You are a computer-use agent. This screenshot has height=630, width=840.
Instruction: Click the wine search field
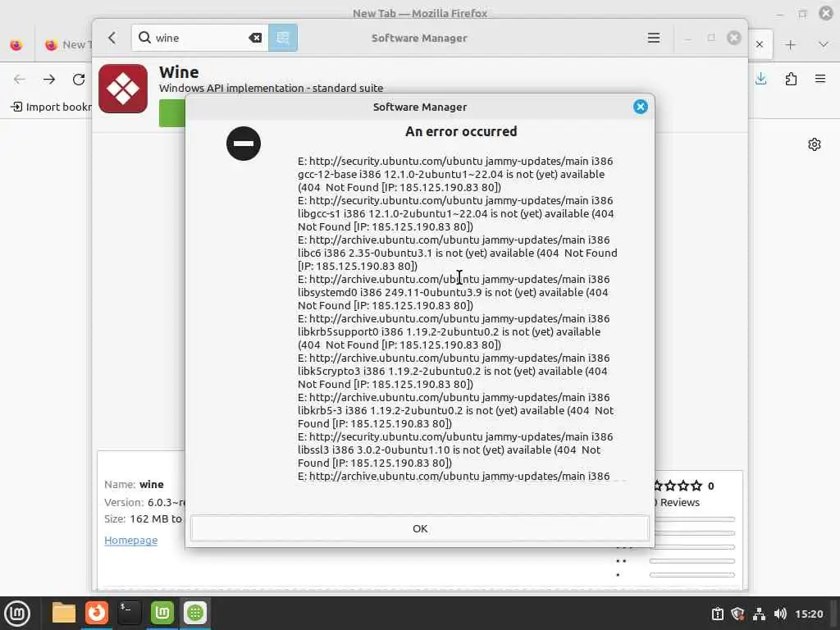(199, 38)
